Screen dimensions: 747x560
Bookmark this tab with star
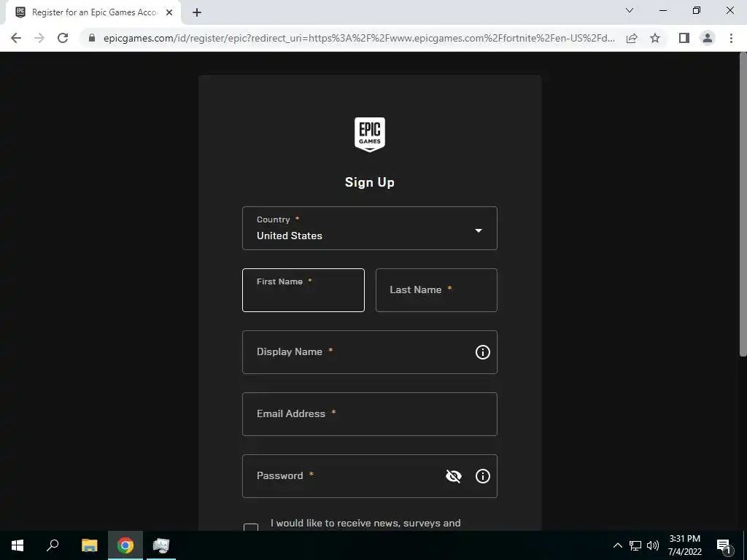tap(655, 38)
